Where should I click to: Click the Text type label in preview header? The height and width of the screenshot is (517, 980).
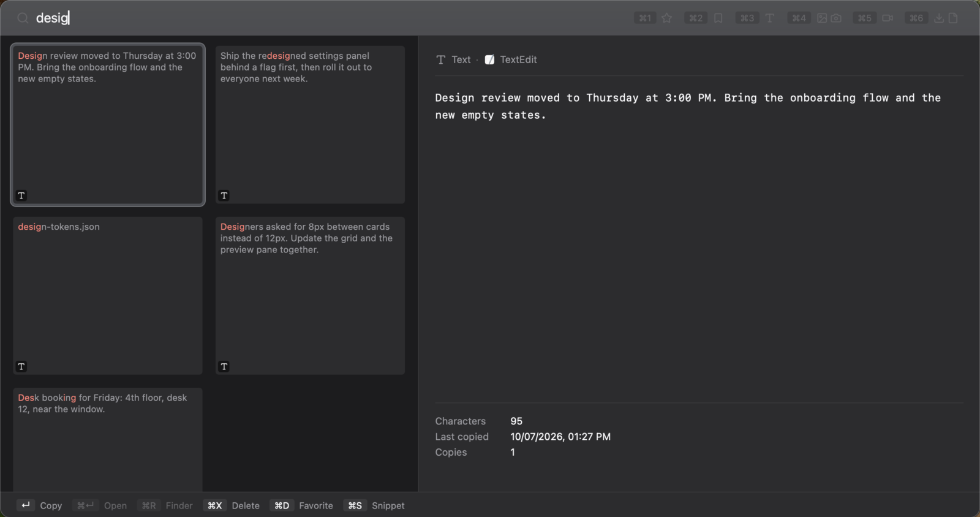pos(461,59)
